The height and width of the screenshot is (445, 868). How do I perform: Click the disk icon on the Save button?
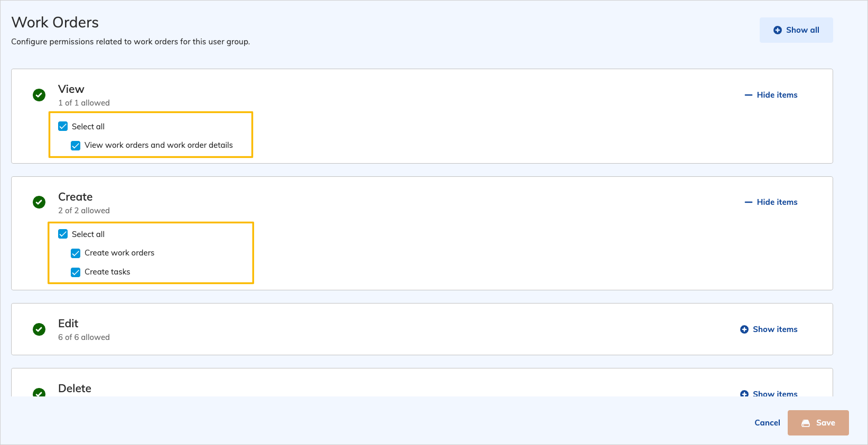pos(806,423)
